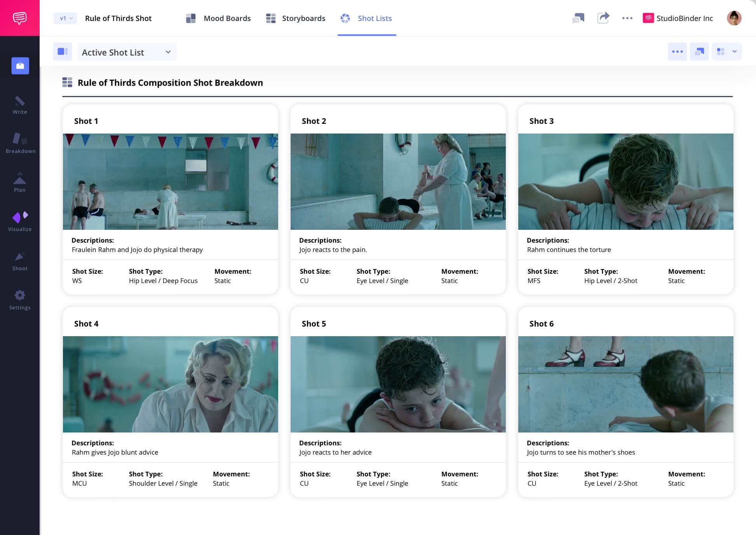The height and width of the screenshot is (535, 756).
Task: Open comments icon in top header
Action: 578,18
